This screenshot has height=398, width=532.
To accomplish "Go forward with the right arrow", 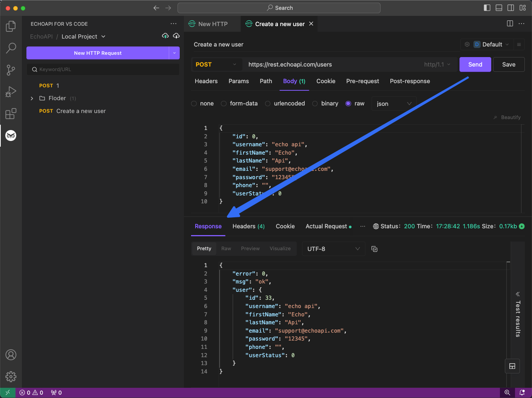I will pos(168,8).
